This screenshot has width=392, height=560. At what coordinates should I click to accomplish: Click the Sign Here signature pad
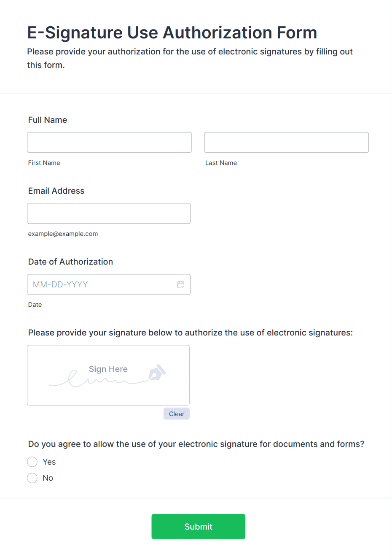[108, 375]
